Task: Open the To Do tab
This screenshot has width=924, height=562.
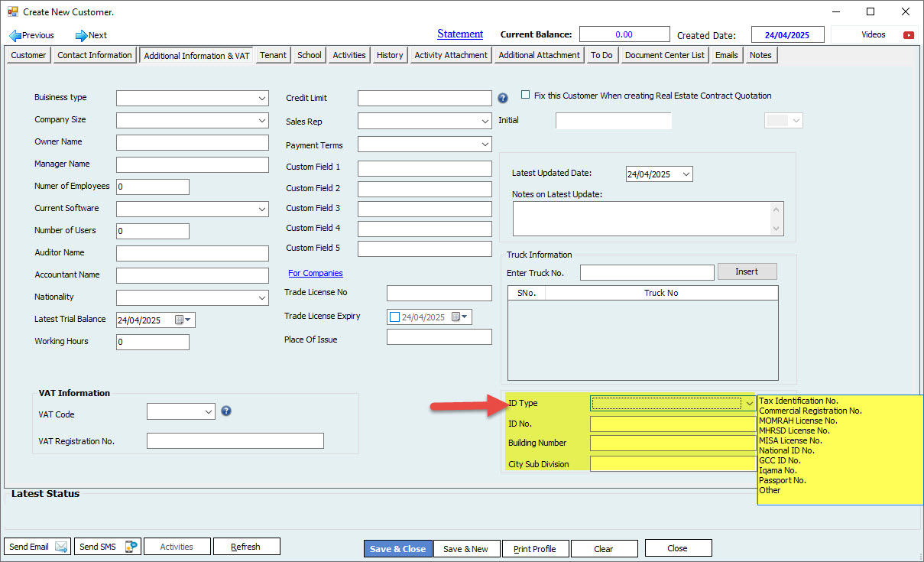Action: (x=601, y=55)
